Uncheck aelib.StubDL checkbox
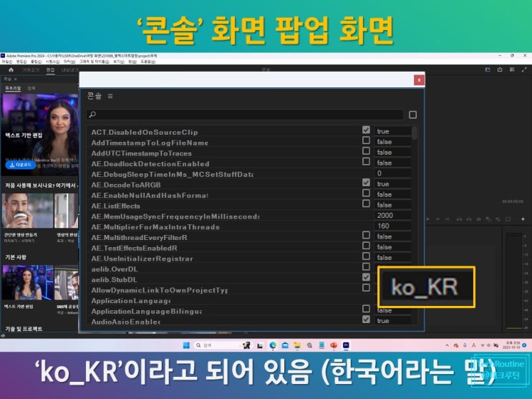532x399 pixels. point(366,277)
